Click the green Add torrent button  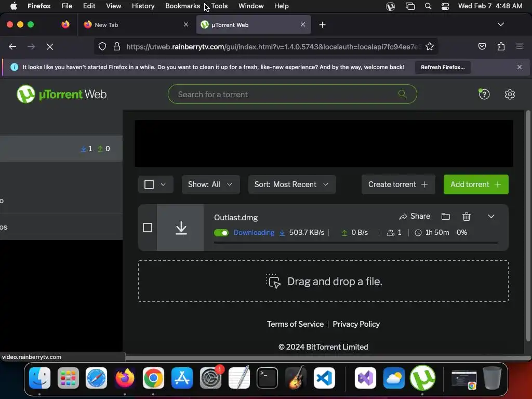click(476, 184)
